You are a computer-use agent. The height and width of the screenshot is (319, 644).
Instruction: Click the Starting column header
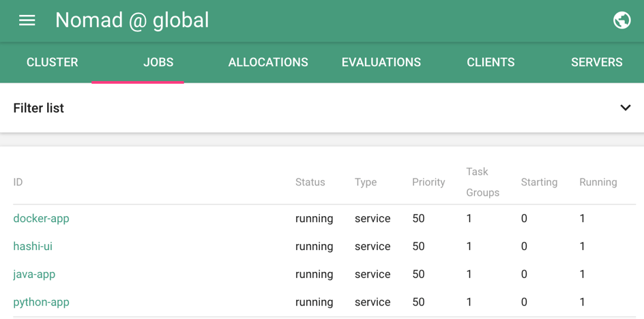[539, 183]
